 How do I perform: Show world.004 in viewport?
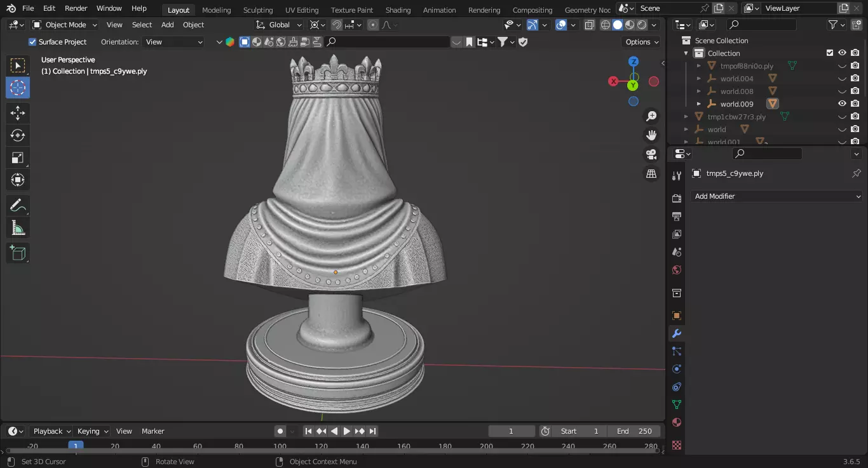842,79
